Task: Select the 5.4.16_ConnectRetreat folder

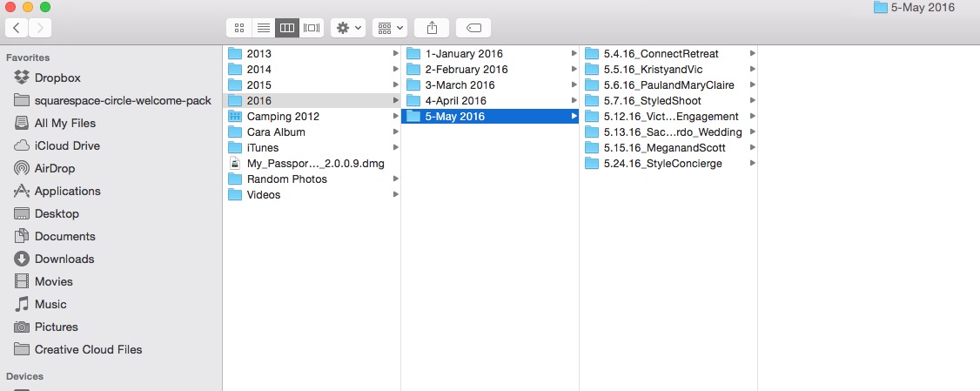Action: pyautogui.click(x=668, y=54)
